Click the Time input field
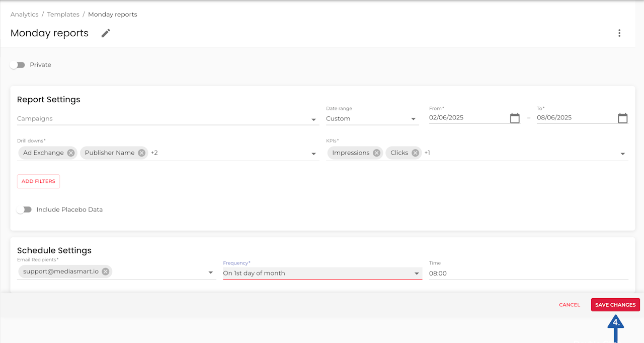 click(x=528, y=273)
